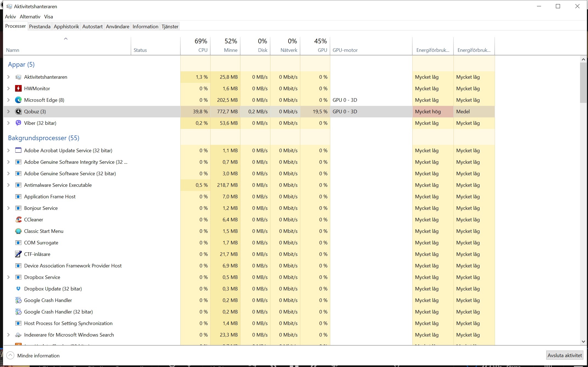Sort by the GPU column header
Screen dimensions: 588x367
(315, 46)
